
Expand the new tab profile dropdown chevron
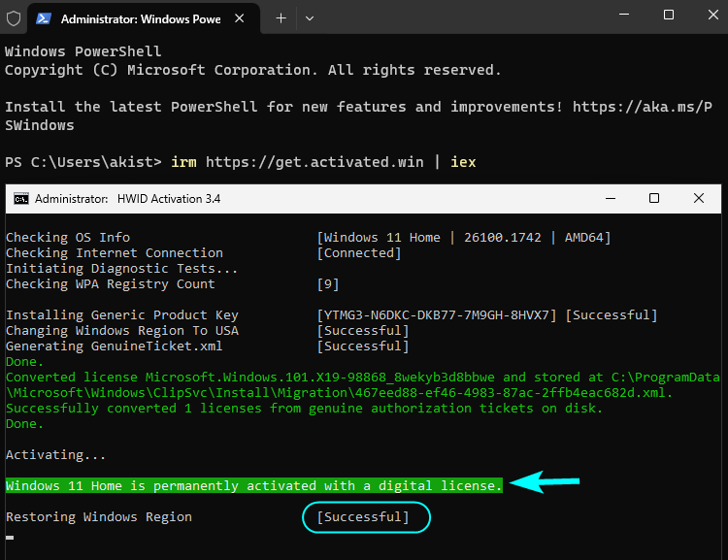coord(310,18)
